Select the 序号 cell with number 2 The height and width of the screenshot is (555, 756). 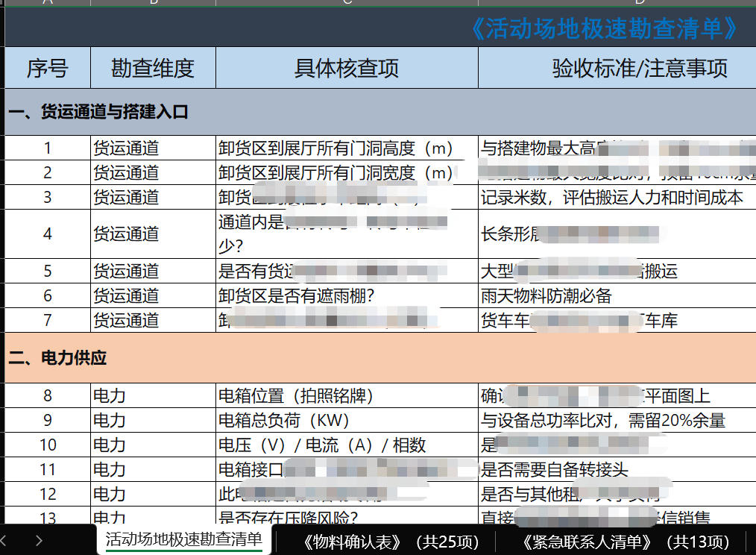(x=47, y=172)
